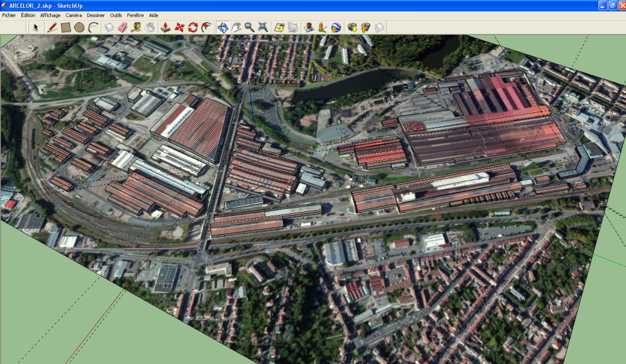Select the arrow Selection tool
The width and height of the screenshot is (626, 364).
[36, 27]
